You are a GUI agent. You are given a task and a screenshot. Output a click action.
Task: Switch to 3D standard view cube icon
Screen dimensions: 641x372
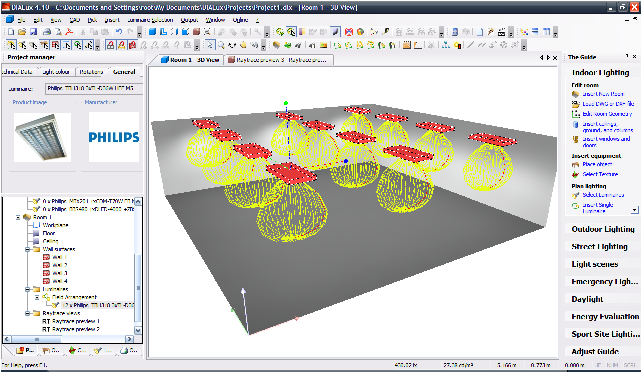click(x=152, y=31)
